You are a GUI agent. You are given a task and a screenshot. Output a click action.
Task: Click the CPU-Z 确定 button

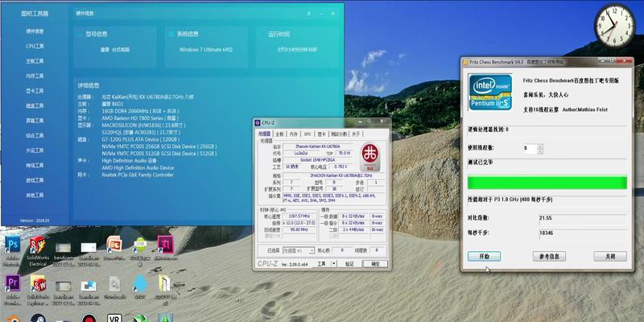pos(375,264)
